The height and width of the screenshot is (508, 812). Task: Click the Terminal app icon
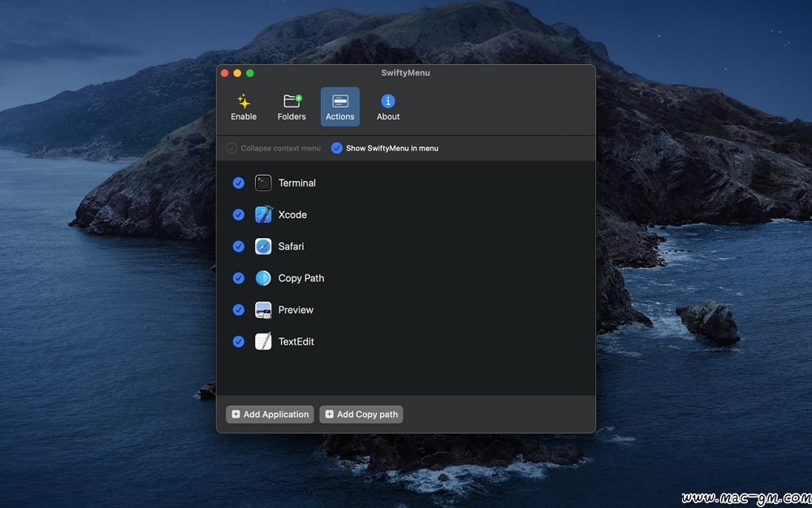point(263,183)
